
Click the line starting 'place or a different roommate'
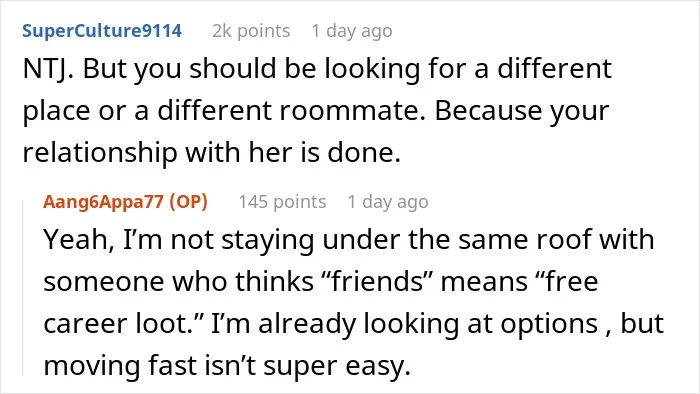pyautogui.click(x=316, y=111)
